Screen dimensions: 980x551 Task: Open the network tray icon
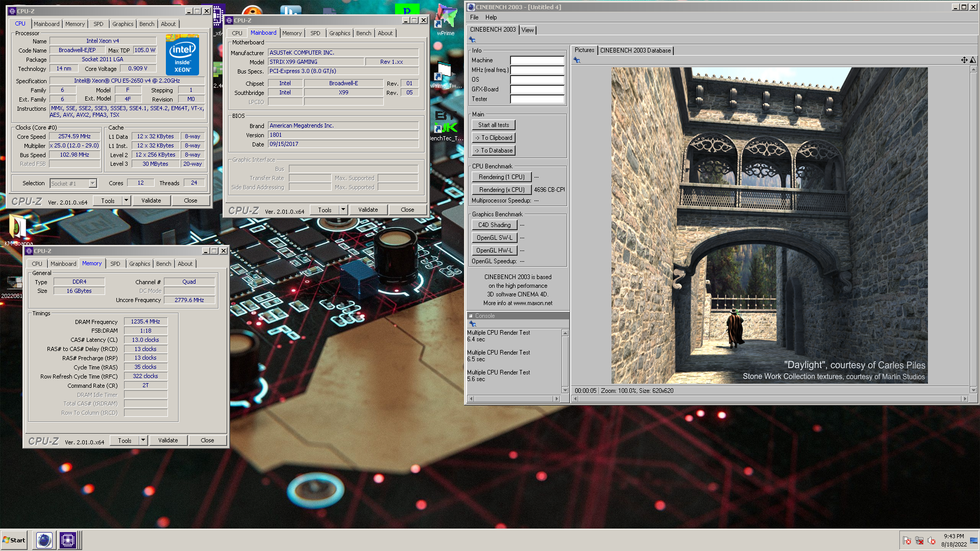(919, 541)
